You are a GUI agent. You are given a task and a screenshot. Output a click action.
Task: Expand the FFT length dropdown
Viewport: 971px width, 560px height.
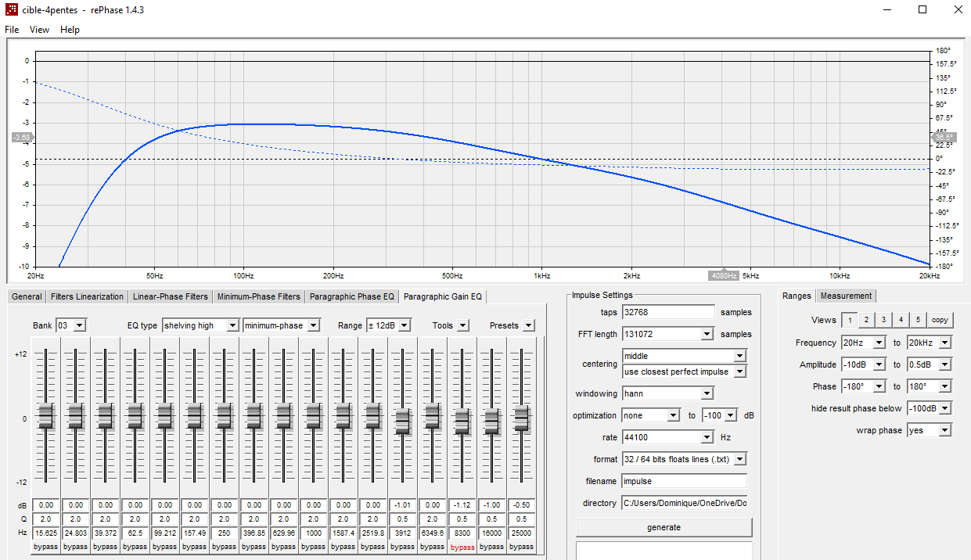707,334
